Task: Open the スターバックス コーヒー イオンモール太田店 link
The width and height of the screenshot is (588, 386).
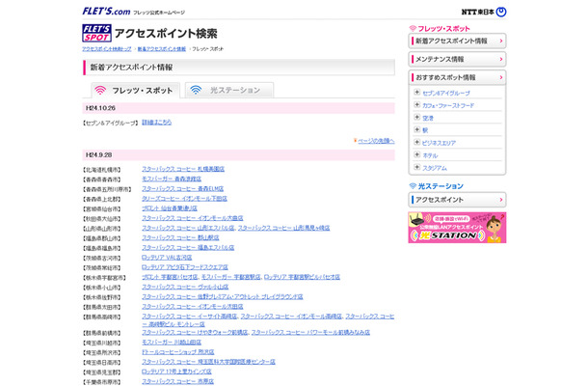Action: (x=193, y=307)
